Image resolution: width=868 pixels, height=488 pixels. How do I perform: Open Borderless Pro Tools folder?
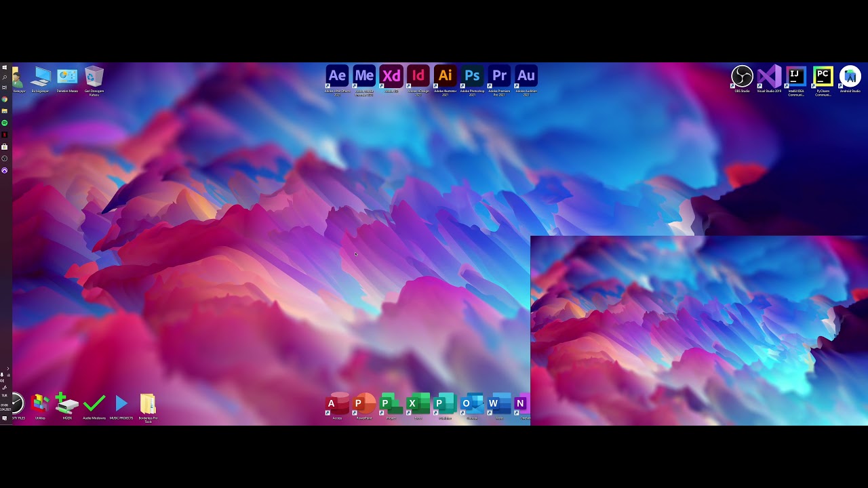[148, 408]
